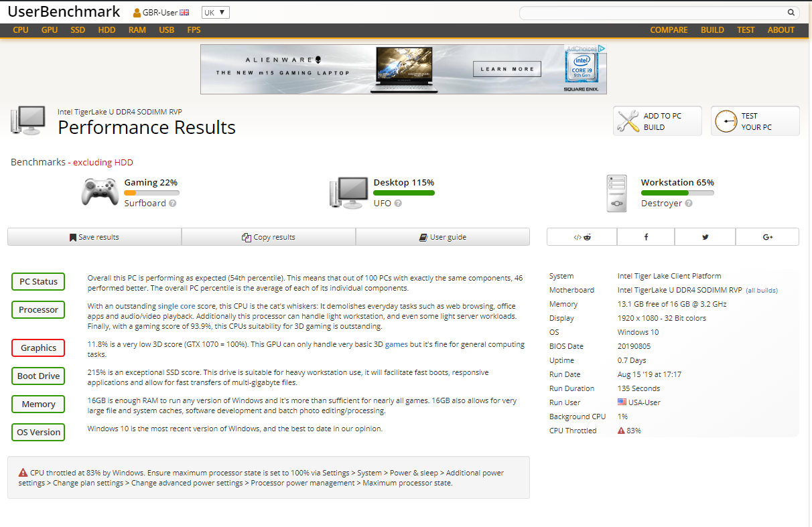Share results on Facebook

point(646,237)
